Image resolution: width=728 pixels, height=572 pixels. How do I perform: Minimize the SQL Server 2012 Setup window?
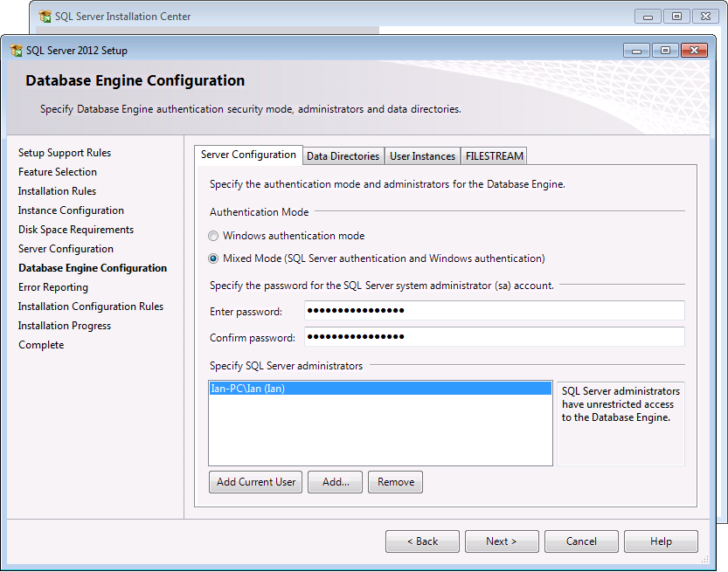(636, 51)
